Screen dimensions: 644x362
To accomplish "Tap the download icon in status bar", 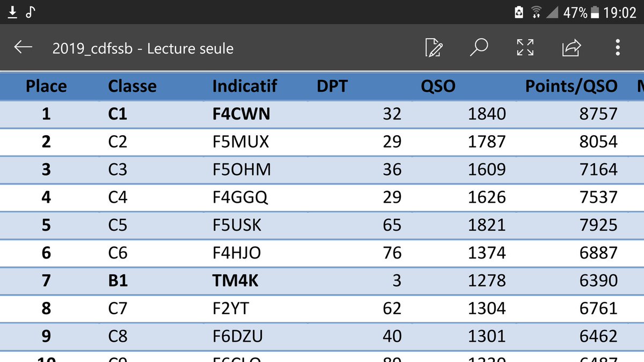I will 13,12.
